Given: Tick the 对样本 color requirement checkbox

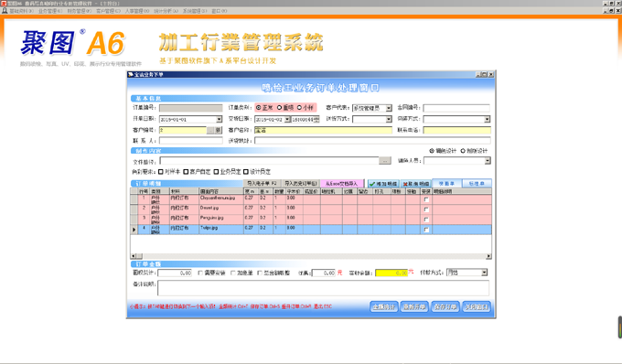Looking at the screenshot, I should pyautogui.click(x=161, y=172).
